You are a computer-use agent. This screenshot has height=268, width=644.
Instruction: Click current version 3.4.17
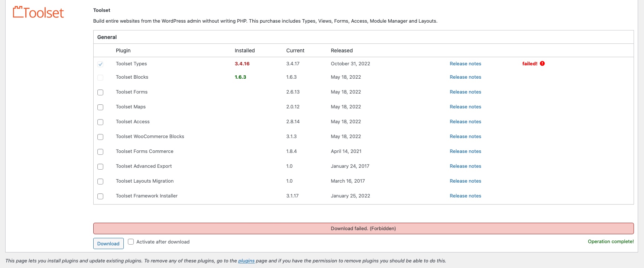293,64
